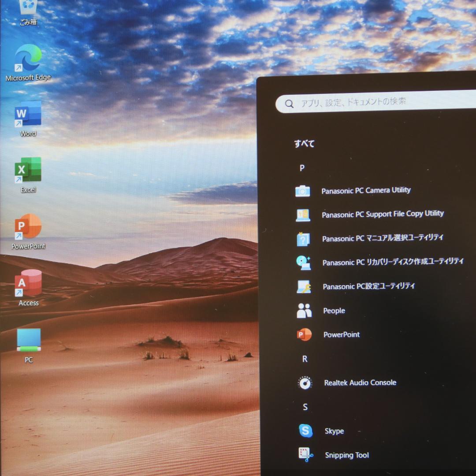
Task: Open Snipping Tool from app list
Action: tap(346, 455)
